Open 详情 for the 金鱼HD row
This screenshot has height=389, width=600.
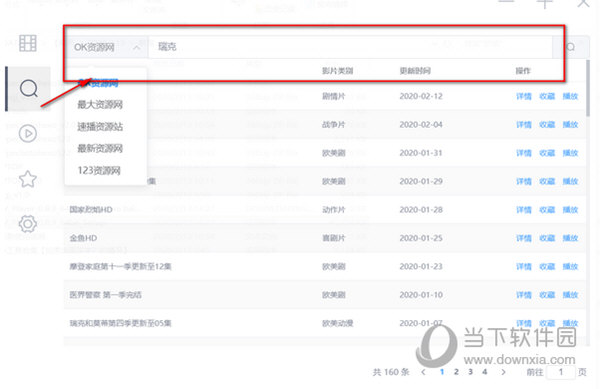(524, 238)
